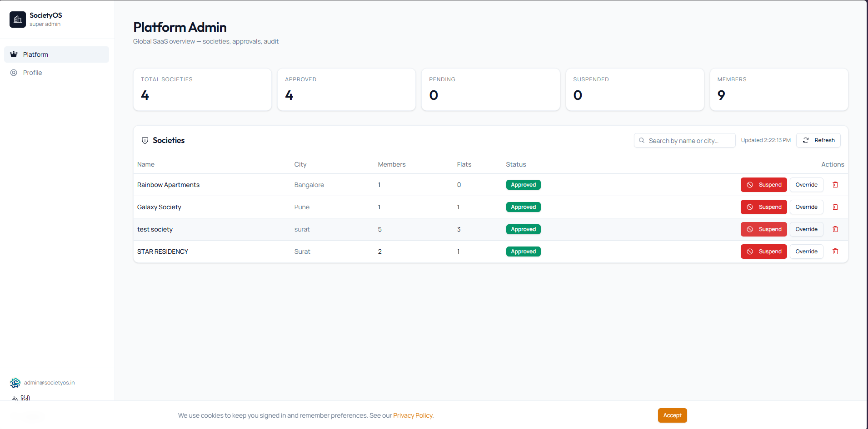Click the Flats column header
The width and height of the screenshot is (868, 429).
pos(464,164)
